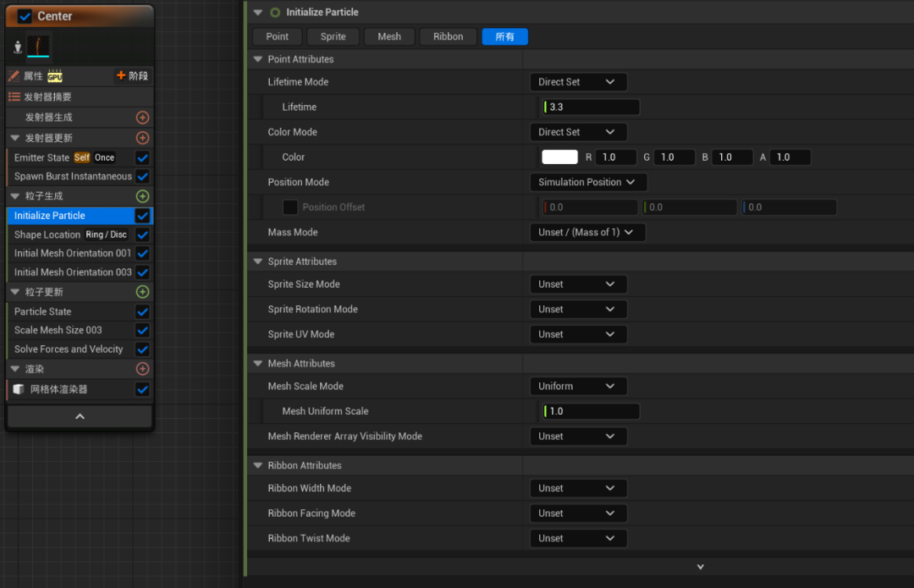Viewport: 914px width, 588px height.
Task: Click the 网格体渲染器 cube icon
Action: [x=19, y=389]
